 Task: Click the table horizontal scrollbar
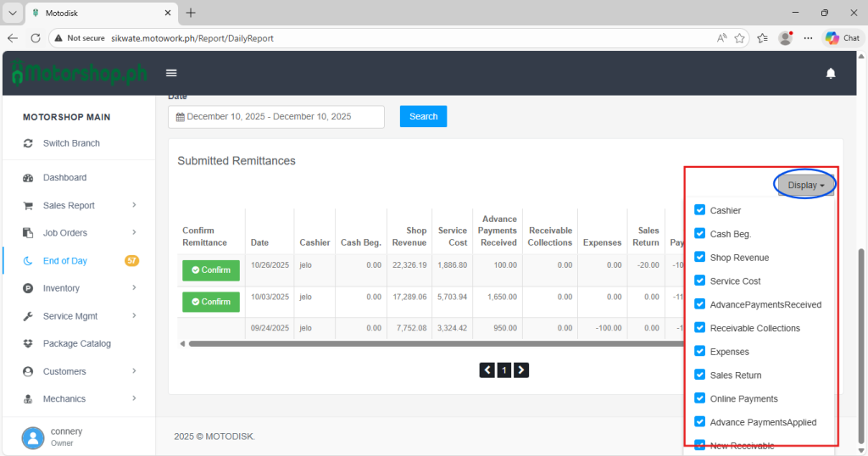pyautogui.click(x=424, y=344)
